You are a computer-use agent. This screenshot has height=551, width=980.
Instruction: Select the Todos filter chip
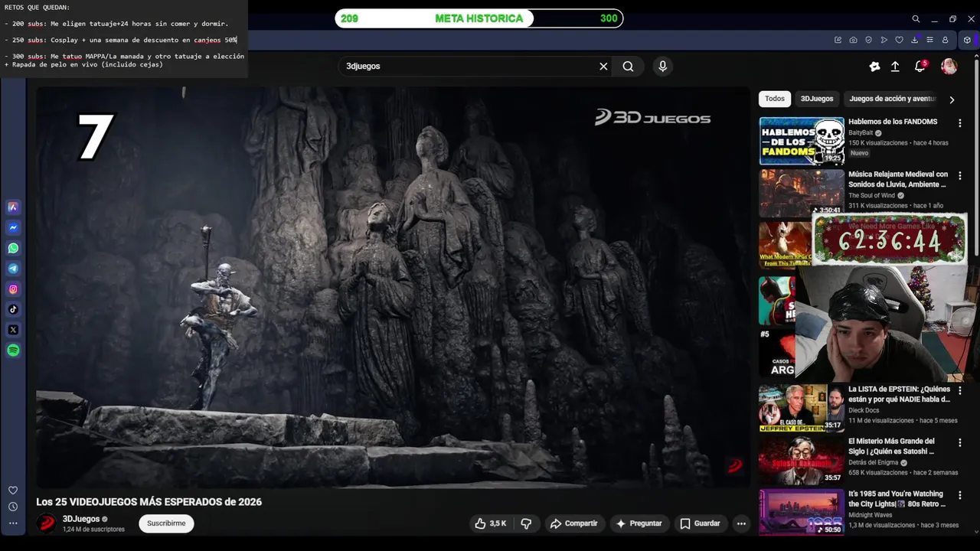tap(775, 99)
